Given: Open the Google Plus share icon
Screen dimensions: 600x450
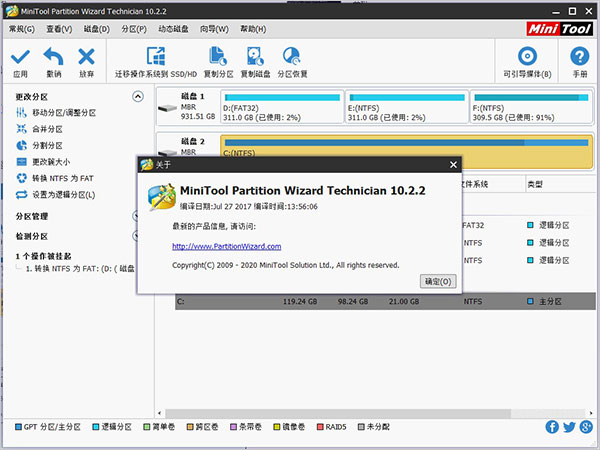Looking at the screenshot, I should pos(586,427).
